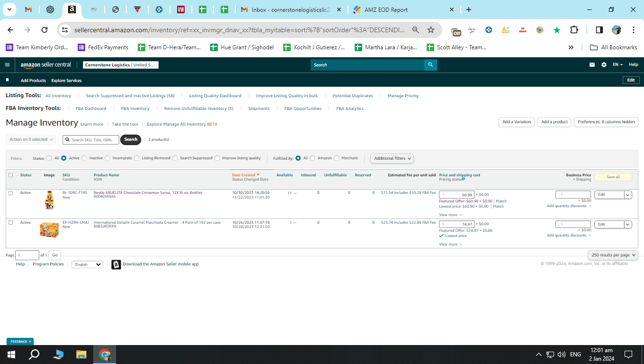Open the Chrome three-dot menu

point(634,30)
